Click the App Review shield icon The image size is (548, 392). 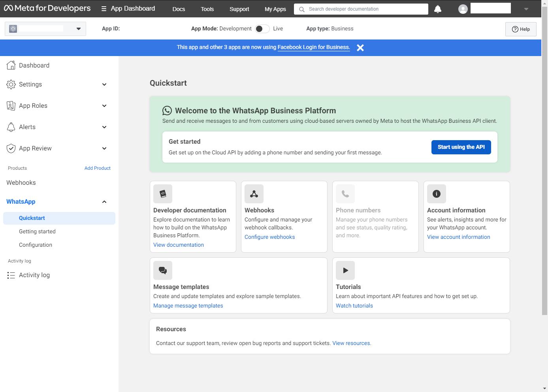11,148
